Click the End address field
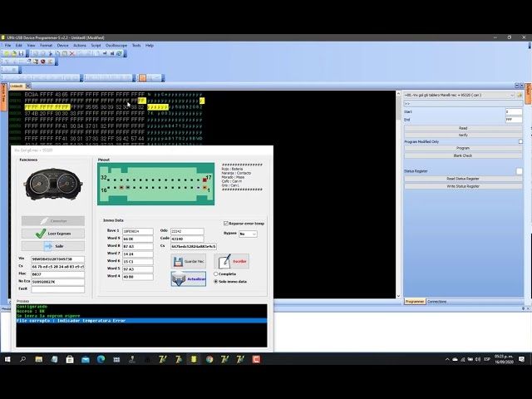Screen dimensions: 532x399 tap(514, 120)
